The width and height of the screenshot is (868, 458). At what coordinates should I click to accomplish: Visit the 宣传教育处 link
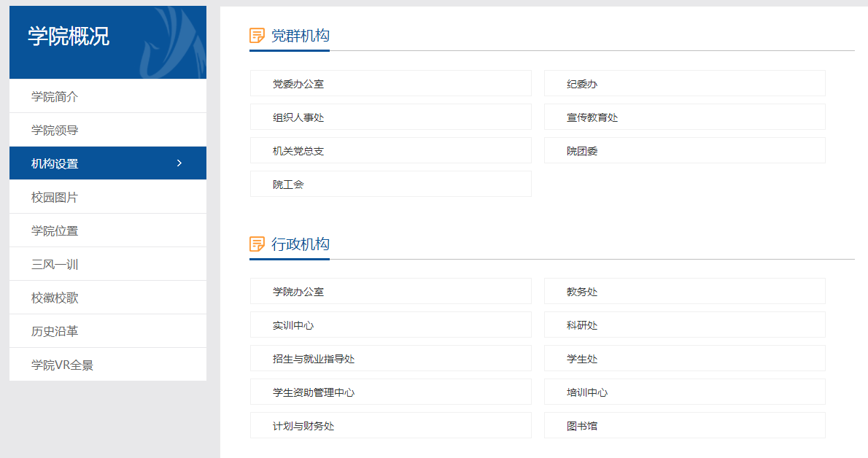click(x=592, y=117)
